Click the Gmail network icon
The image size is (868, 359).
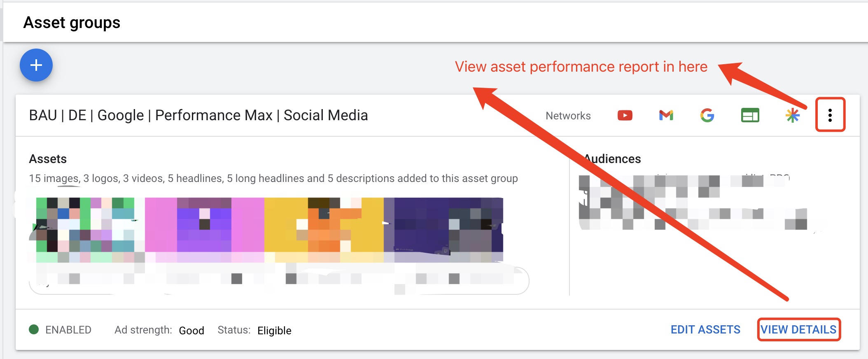point(667,116)
